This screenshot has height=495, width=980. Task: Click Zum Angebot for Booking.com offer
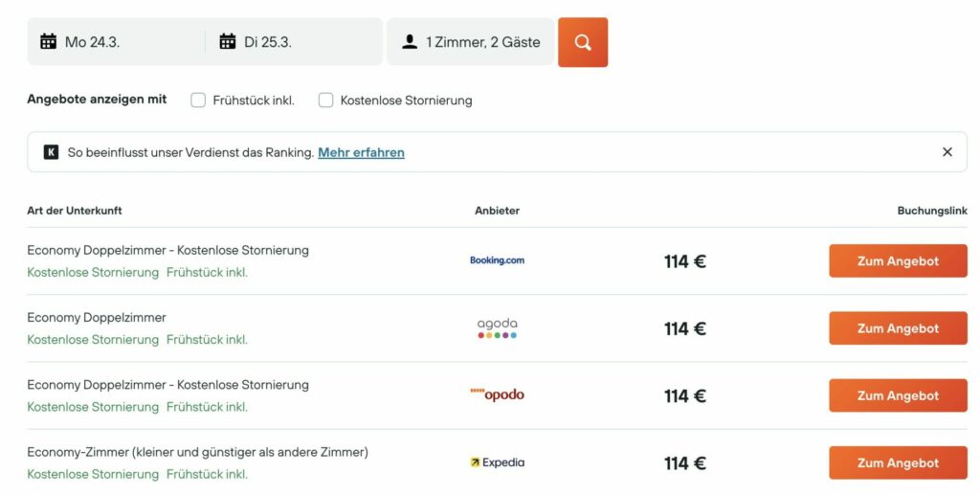[898, 261]
